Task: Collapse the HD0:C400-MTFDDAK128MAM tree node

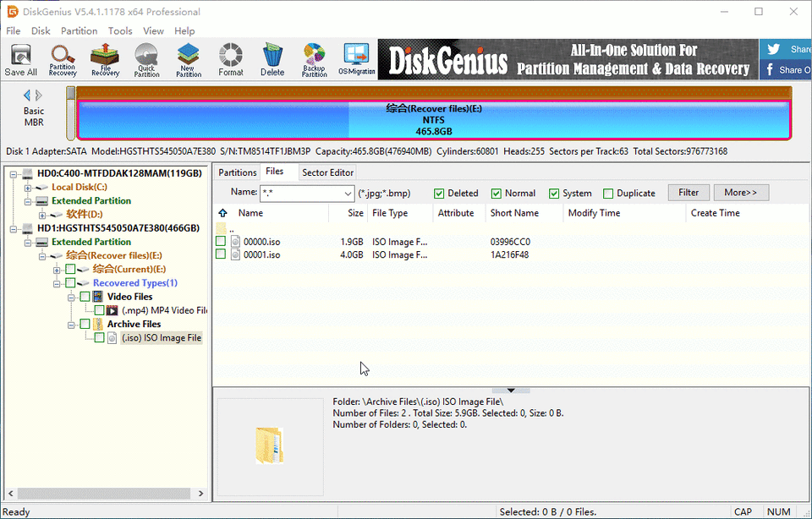Action: [x=14, y=174]
